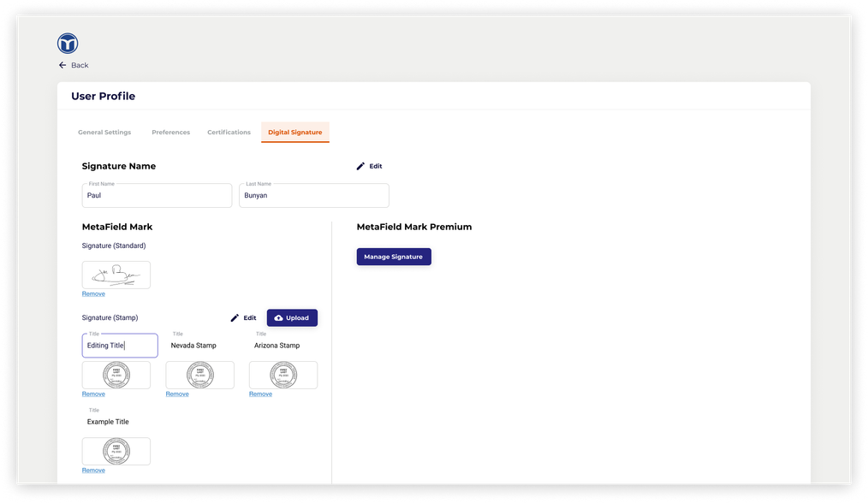Click the Nevada Stamp title field
The width and height of the screenshot is (868, 503).
[199, 346]
